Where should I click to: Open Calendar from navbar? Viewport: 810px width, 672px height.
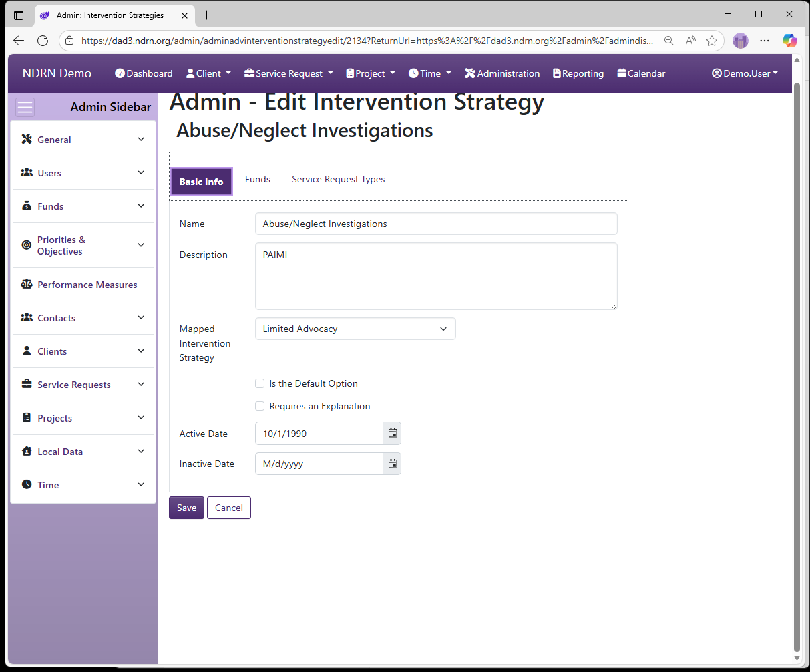[x=641, y=73]
